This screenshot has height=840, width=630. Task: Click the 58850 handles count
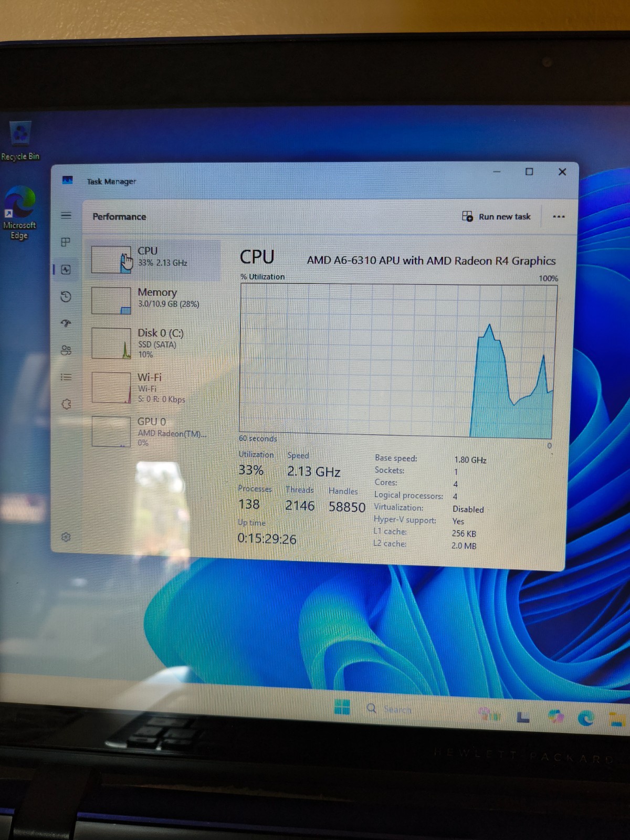(x=347, y=507)
